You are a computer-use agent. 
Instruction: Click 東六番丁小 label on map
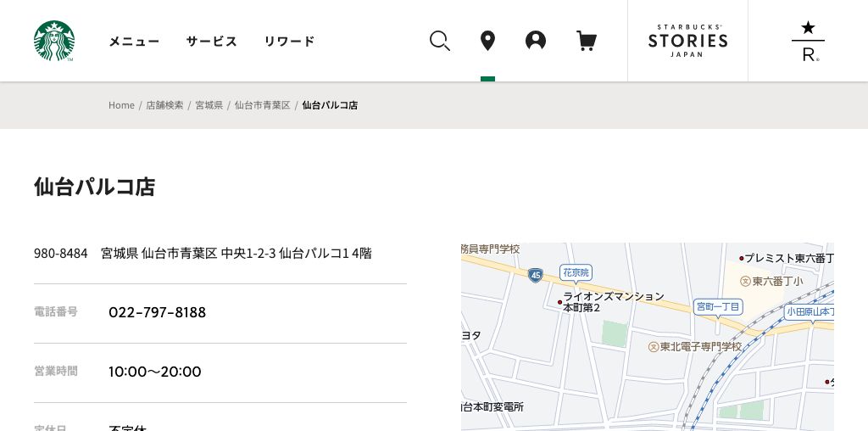(777, 282)
